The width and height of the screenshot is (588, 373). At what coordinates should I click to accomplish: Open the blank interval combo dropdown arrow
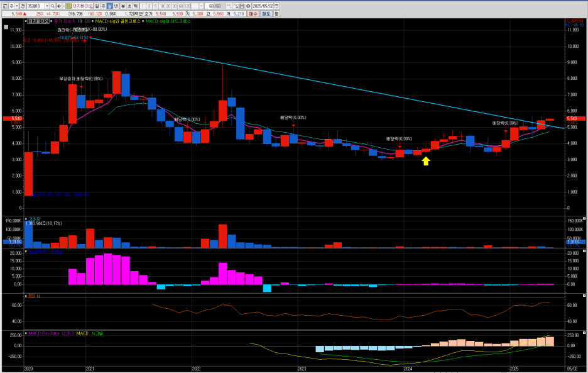tap(202, 6)
